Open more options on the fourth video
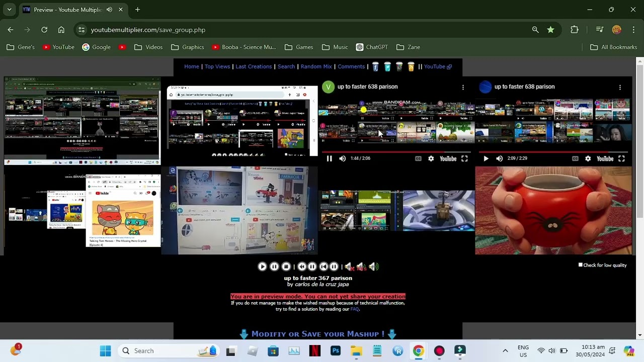Screen dimensions: 644x362 click(620, 87)
